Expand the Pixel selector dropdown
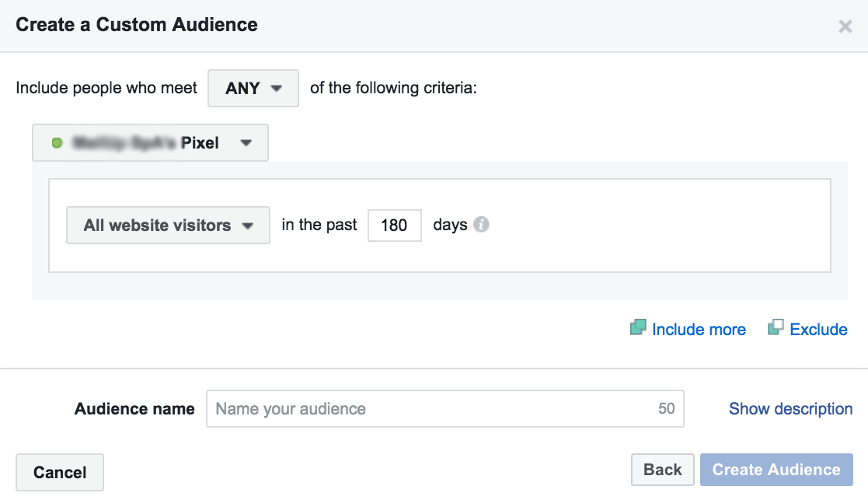This screenshot has width=868, height=500. 150,143
